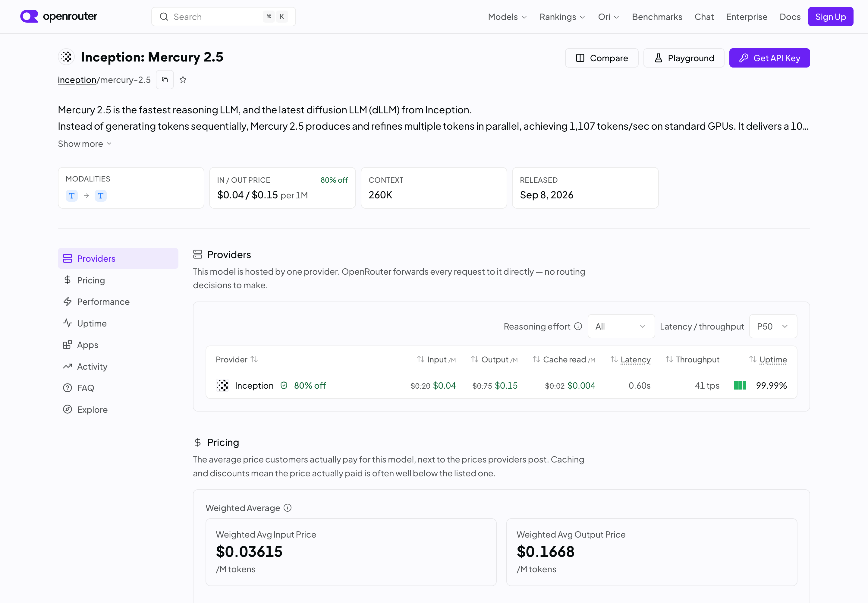
Task: Click the Mercury 2.5 model logo icon
Action: point(67,57)
